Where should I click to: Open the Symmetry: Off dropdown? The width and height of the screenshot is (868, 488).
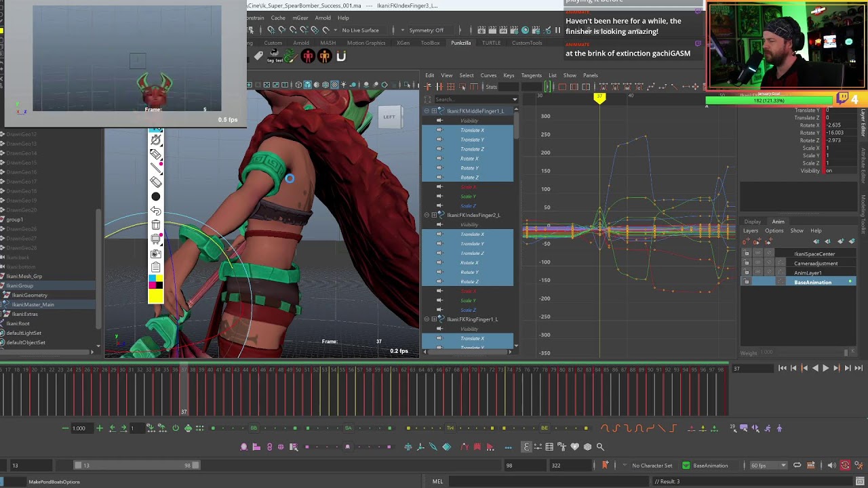coord(427,30)
